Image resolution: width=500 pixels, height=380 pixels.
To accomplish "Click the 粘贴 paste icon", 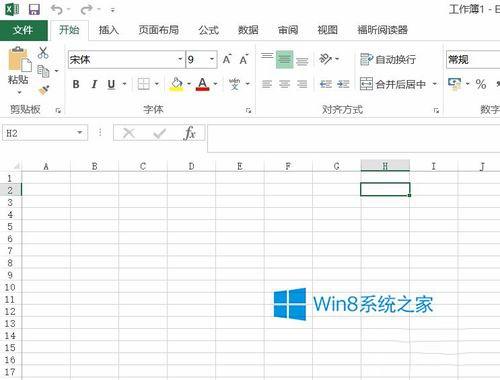I will 19,59.
